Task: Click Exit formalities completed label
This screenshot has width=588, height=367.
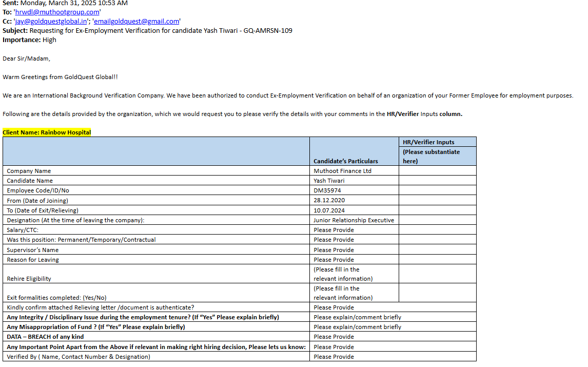Action: [x=56, y=298]
